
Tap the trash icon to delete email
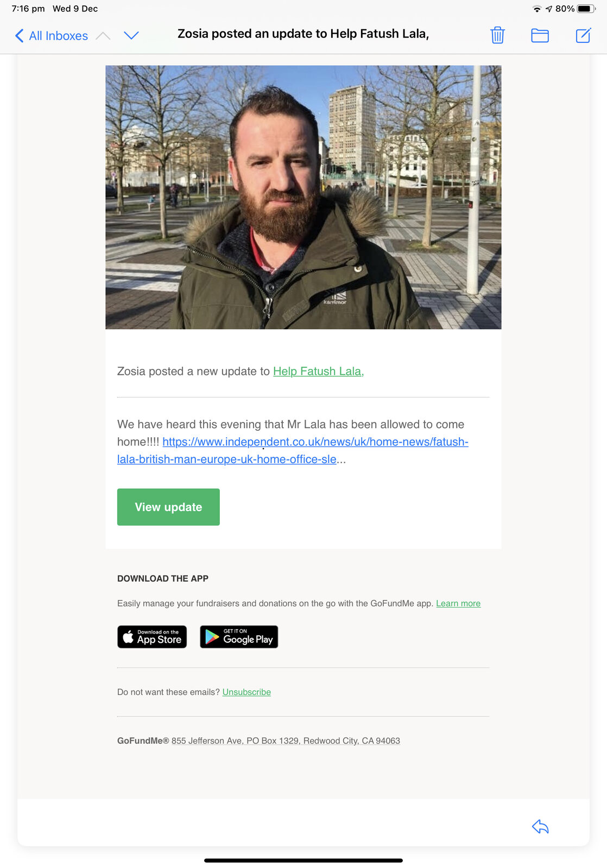click(x=497, y=35)
